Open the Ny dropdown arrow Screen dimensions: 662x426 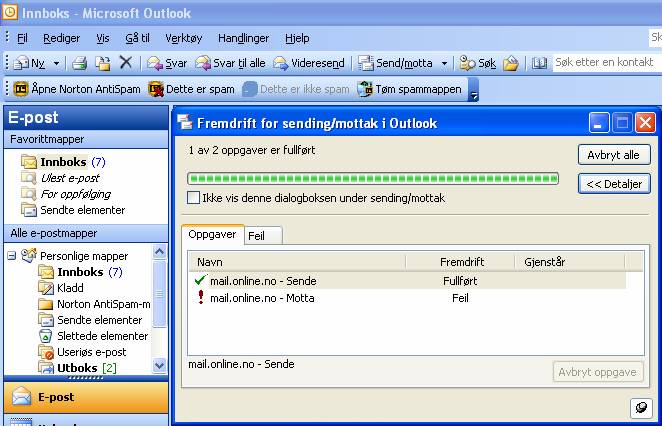(x=56, y=63)
